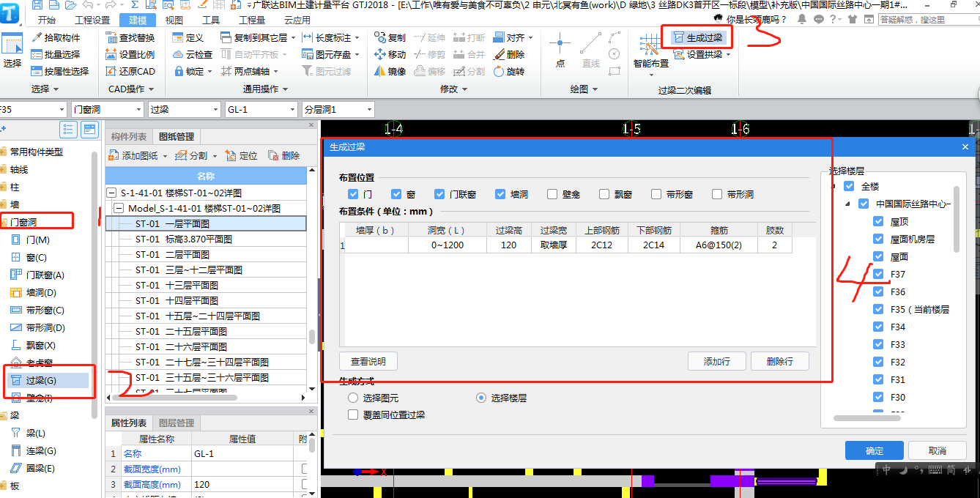Click the 按属性选择 tool

[60, 71]
